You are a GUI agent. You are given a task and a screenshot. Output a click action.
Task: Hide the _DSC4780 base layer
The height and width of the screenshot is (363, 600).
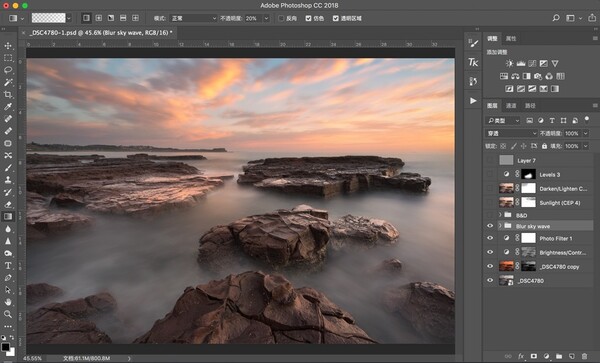click(490, 280)
